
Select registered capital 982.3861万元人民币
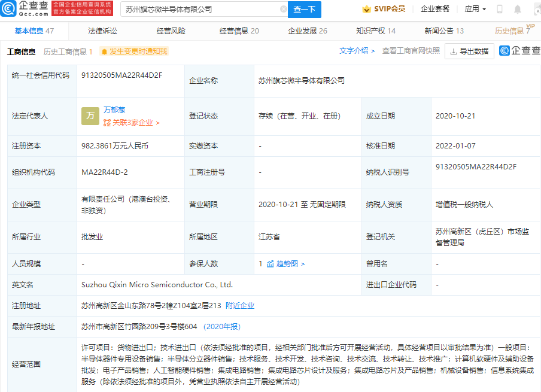tap(115, 146)
